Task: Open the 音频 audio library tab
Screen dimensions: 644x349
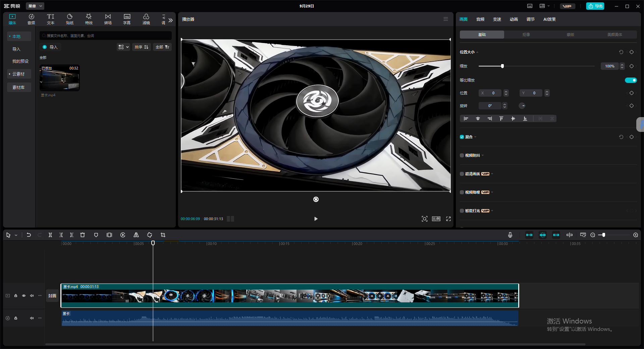Action: pos(31,19)
